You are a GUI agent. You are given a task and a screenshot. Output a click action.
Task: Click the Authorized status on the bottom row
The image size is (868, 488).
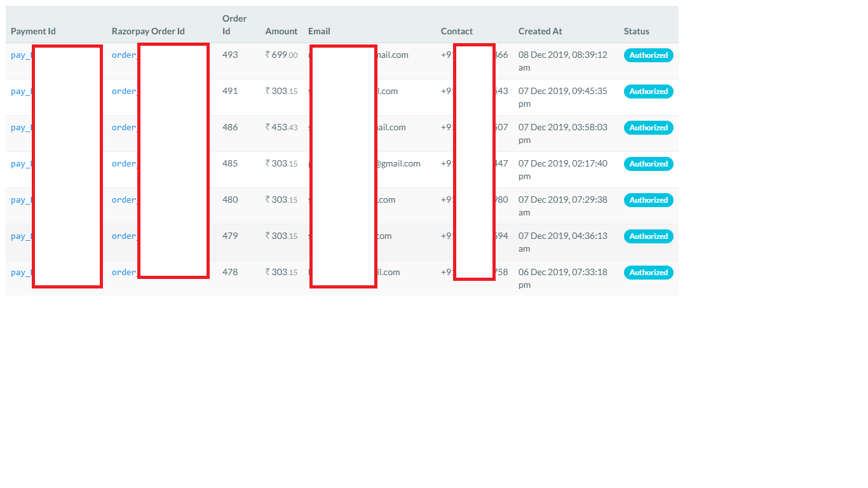(648, 272)
